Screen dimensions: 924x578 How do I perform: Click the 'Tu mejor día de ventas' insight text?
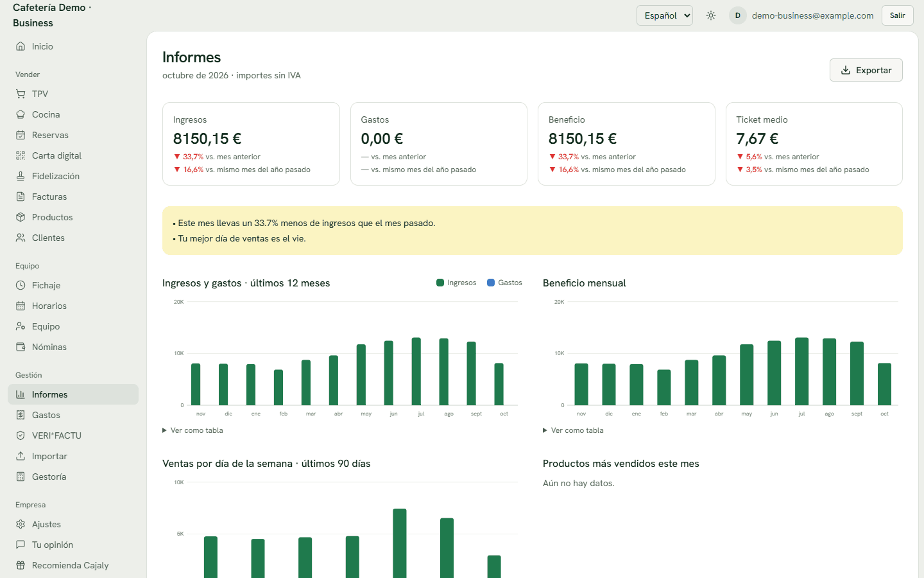239,238
